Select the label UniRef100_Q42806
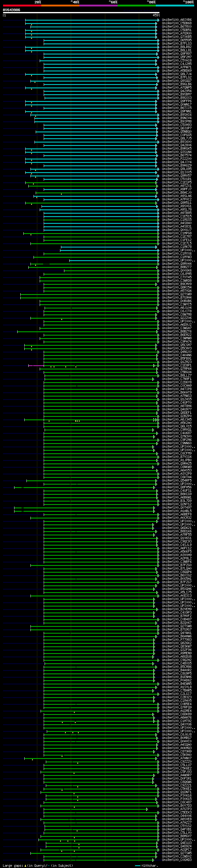Image resolution: width=197 pixels, height=868 pixels. tap(177, 145)
